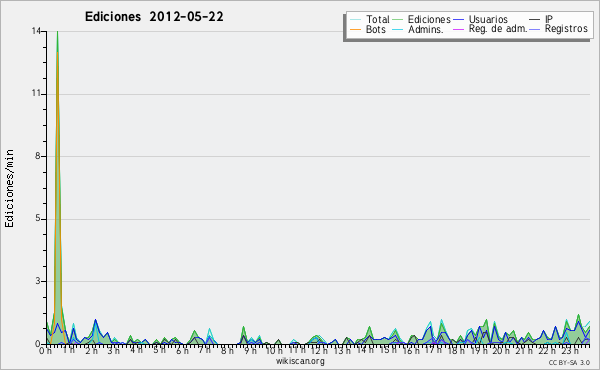Click the y-axis value 8

coord(38,156)
